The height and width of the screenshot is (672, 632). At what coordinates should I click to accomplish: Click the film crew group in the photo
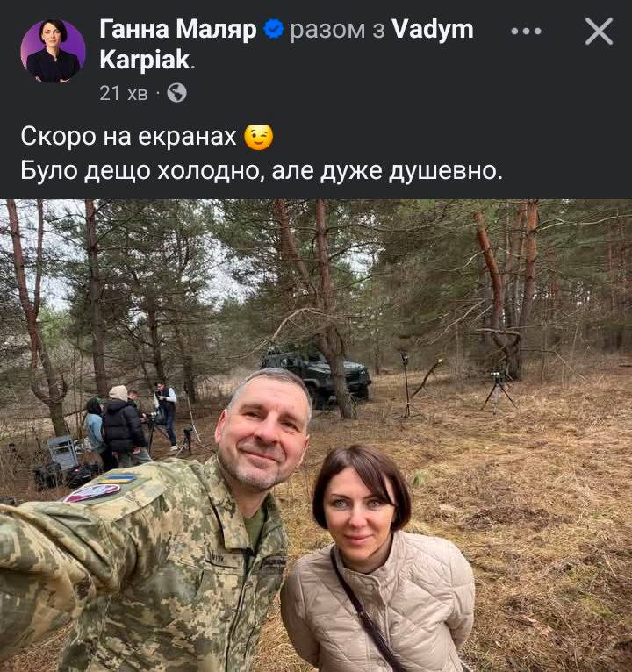point(131,425)
